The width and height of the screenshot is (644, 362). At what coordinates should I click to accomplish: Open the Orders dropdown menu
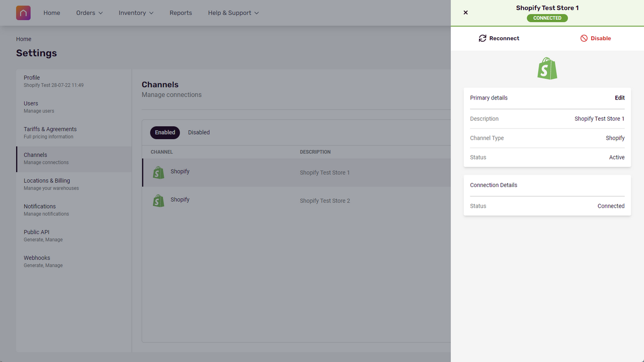click(x=90, y=13)
